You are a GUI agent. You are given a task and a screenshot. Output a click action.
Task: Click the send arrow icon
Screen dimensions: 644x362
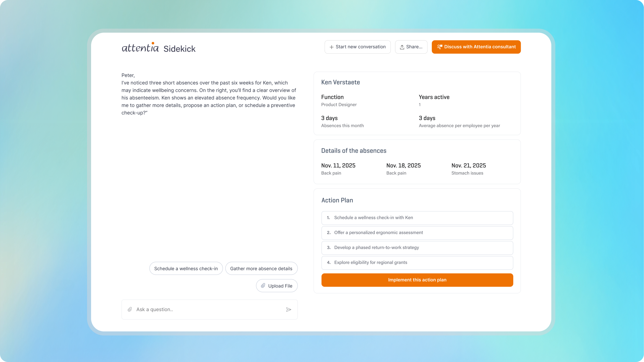289,310
